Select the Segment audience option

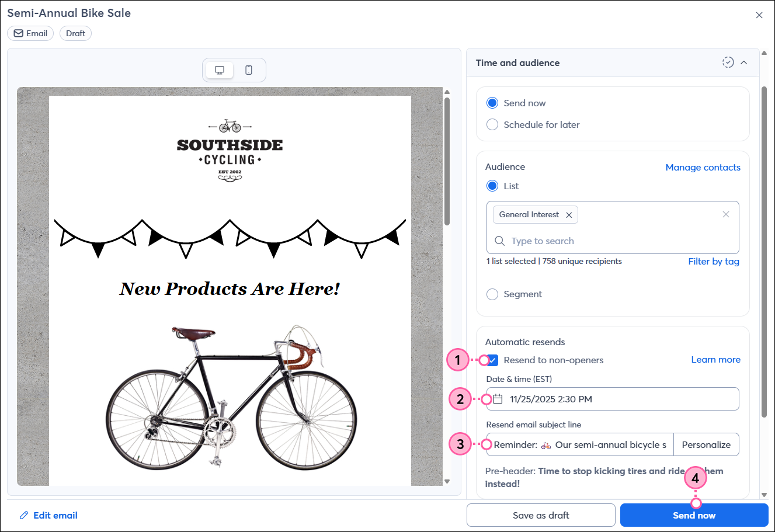pyautogui.click(x=492, y=294)
